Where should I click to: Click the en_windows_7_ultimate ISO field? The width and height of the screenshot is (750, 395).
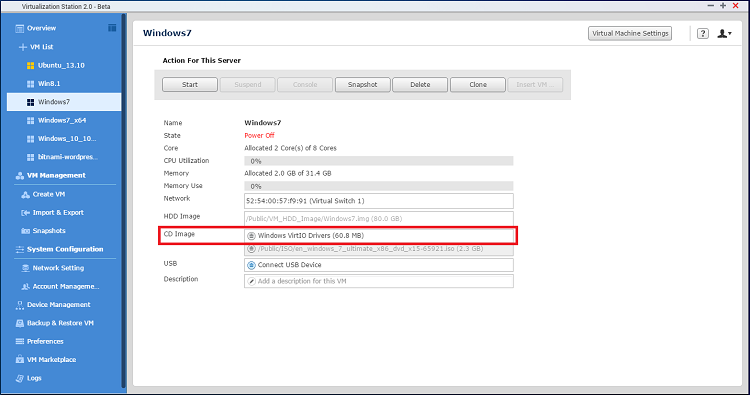[x=379, y=249]
